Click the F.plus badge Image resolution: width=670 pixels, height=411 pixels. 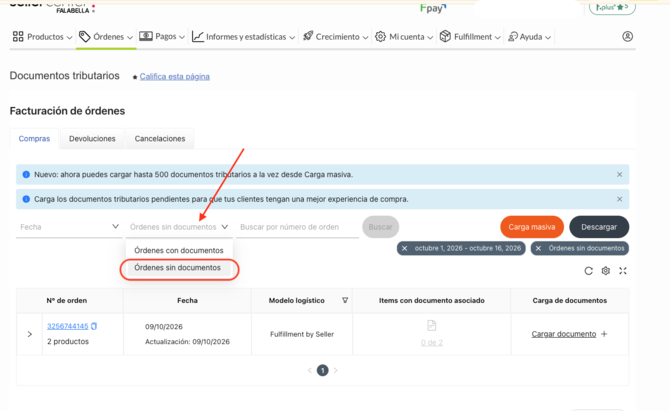(612, 7)
